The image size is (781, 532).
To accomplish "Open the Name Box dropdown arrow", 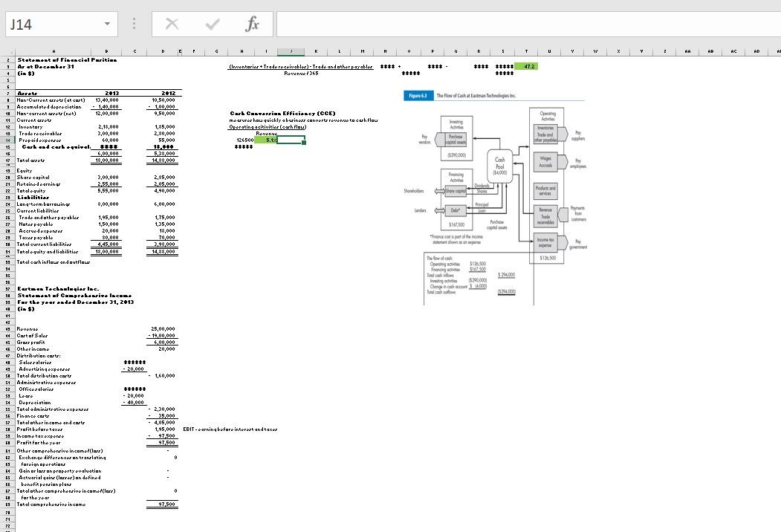I will tap(106, 24).
